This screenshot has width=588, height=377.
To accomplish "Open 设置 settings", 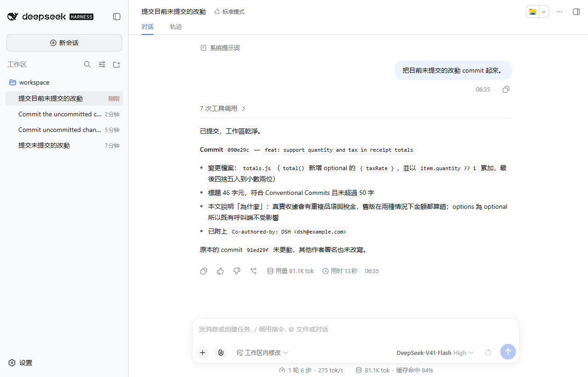I will 21,363.
